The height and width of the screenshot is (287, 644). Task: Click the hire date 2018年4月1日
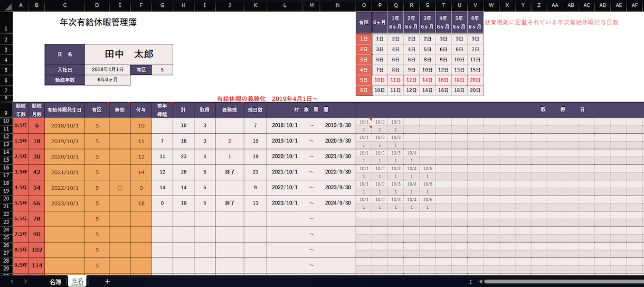108,70
